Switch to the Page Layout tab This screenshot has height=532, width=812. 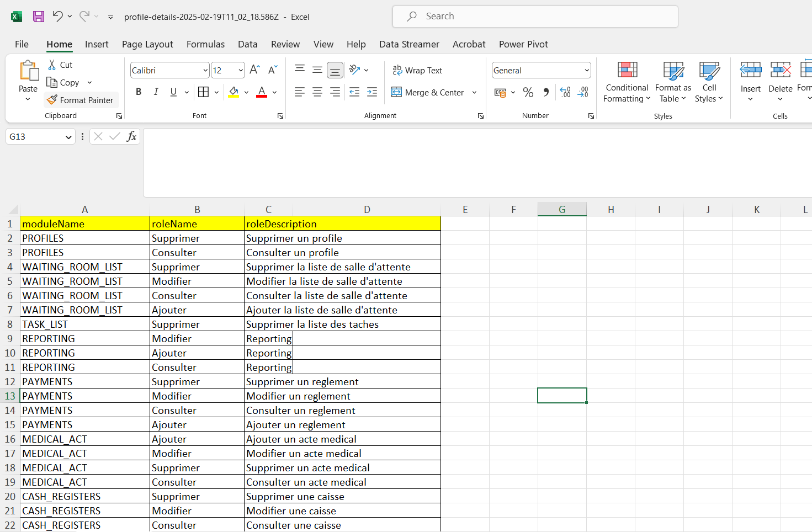[147, 44]
